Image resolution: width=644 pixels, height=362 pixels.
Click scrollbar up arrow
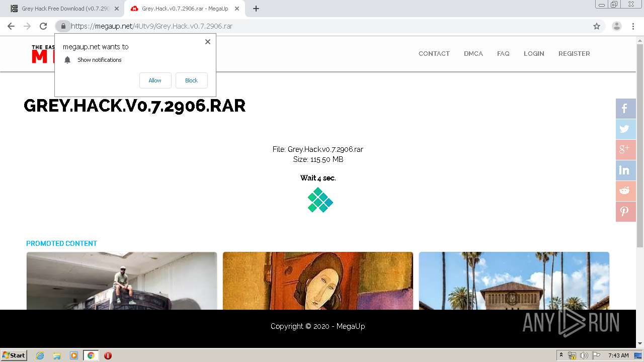640,40
